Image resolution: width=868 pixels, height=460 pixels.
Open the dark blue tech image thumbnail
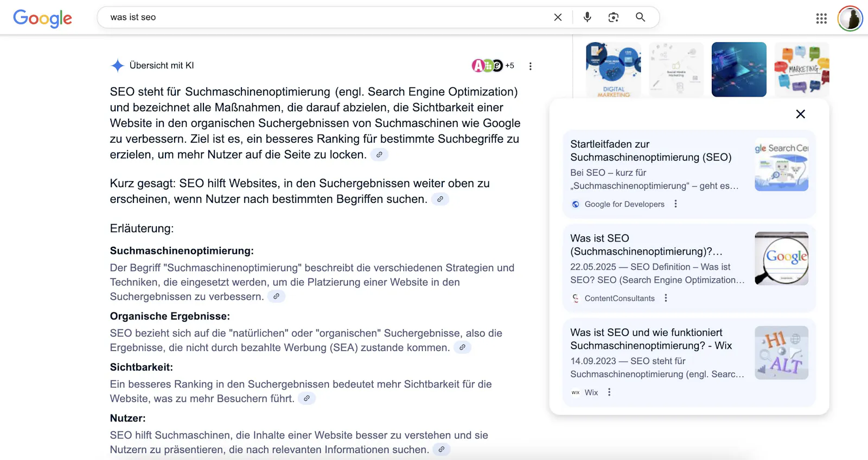pyautogui.click(x=739, y=69)
